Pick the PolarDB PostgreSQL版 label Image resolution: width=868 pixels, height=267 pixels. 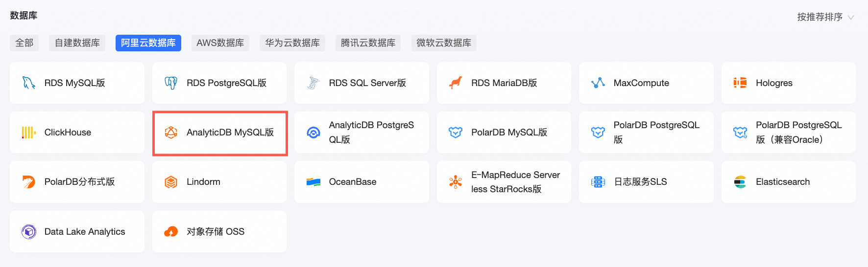point(656,133)
